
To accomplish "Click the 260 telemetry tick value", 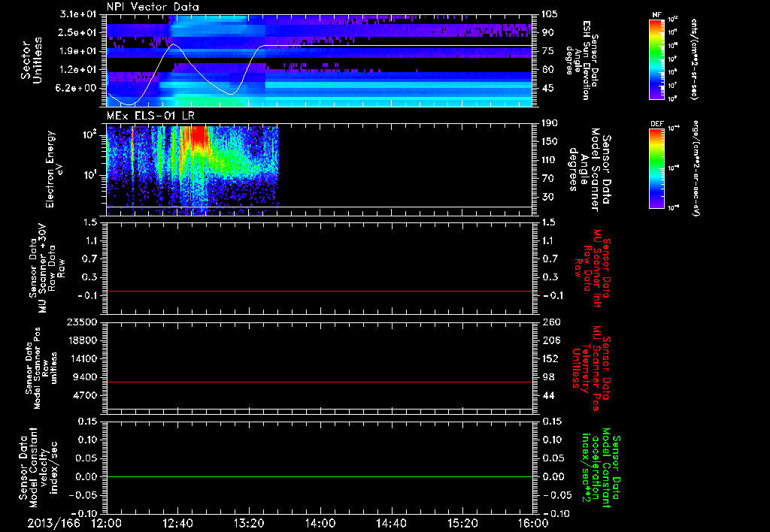I will pyautogui.click(x=550, y=322).
